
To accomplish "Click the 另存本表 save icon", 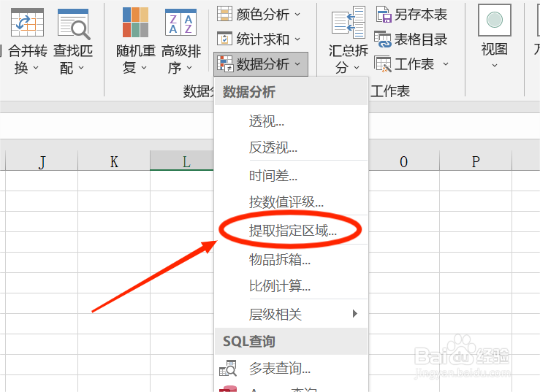I will [384, 15].
